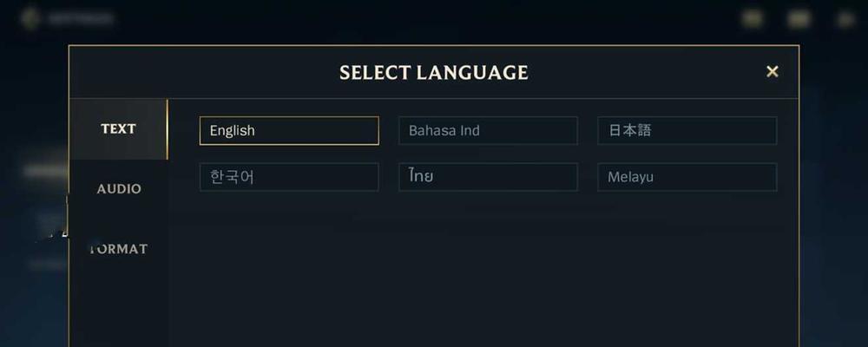This screenshot has width=868, height=347.
Task: Click the blurred round emblem icon at top-left
Action: point(30,18)
